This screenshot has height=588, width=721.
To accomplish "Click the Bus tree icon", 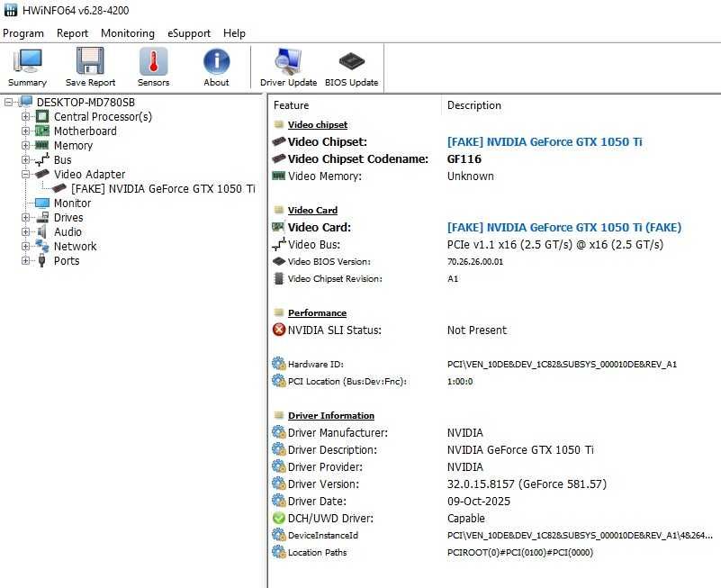I will click(41, 159).
